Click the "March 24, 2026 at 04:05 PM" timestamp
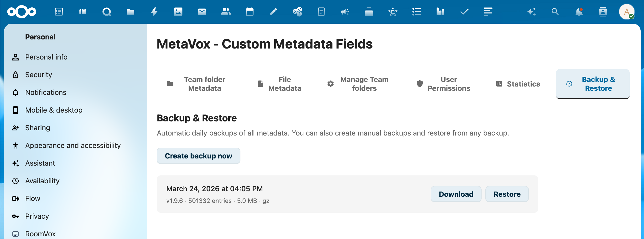 tap(214, 189)
